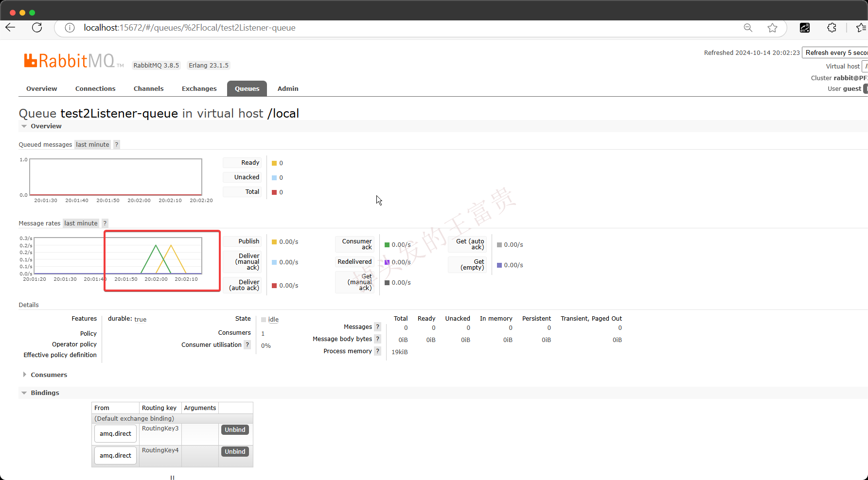Viewport: 868px width, 480px height.
Task: Click the Routing key column header
Action: (x=159, y=408)
